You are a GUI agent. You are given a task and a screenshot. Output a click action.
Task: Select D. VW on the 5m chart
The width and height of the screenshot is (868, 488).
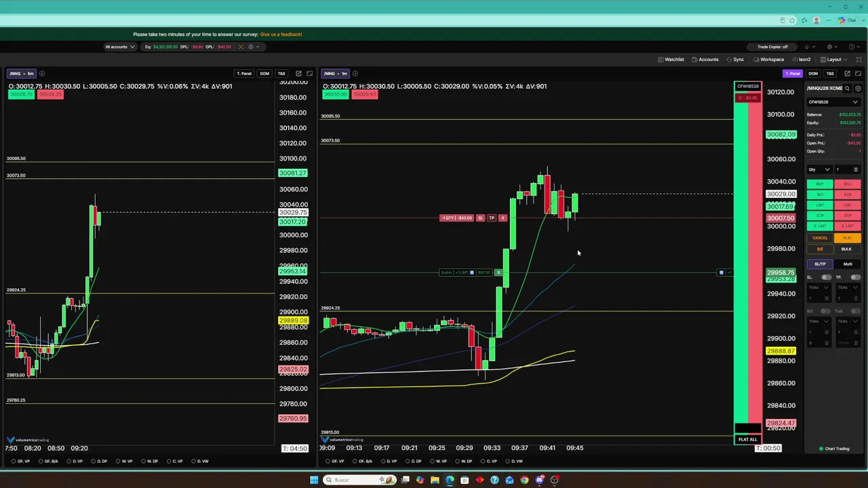199,461
